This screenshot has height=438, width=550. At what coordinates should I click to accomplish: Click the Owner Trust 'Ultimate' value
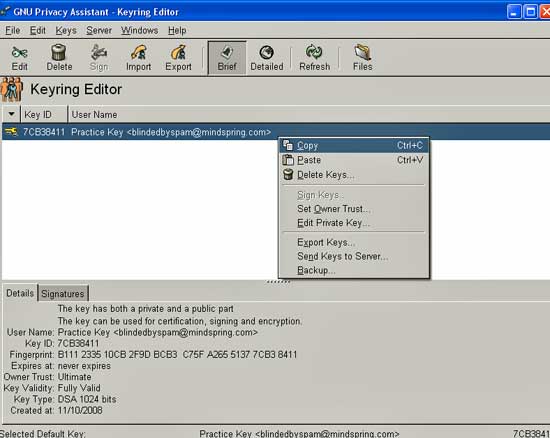(74, 377)
